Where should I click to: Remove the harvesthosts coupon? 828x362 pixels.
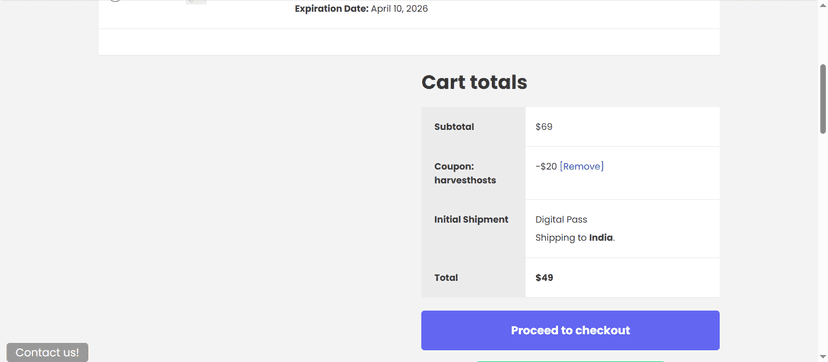(x=581, y=167)
